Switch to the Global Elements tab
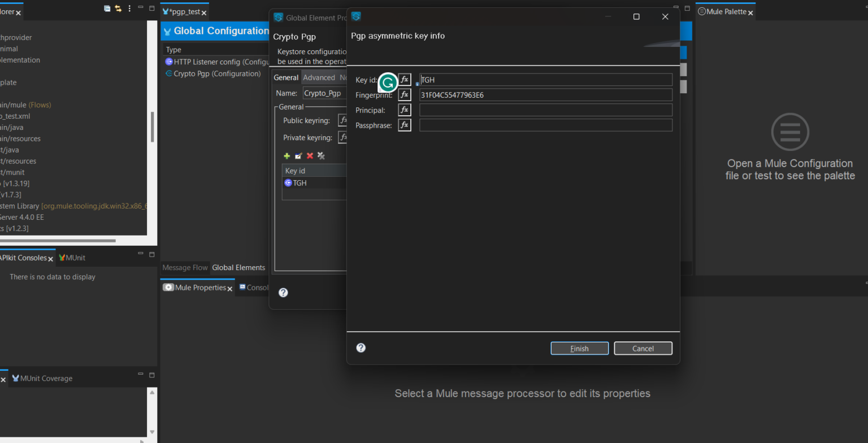868x443 pixels. [239, 267]
